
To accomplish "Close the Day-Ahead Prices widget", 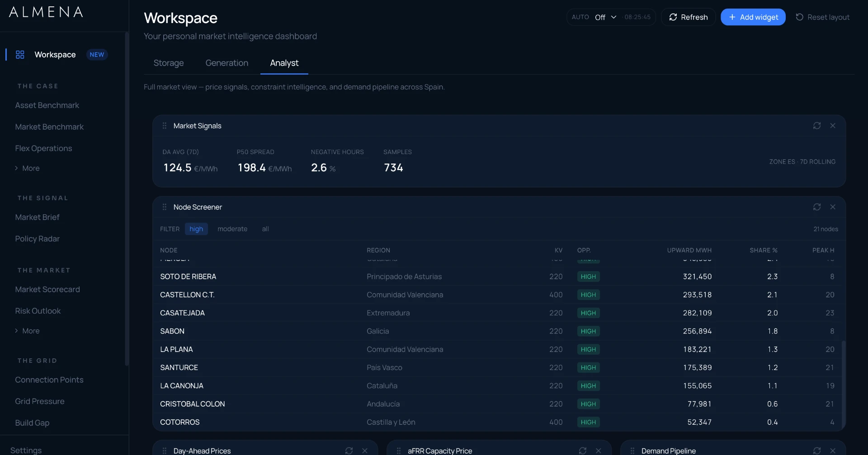I will 365,451.
